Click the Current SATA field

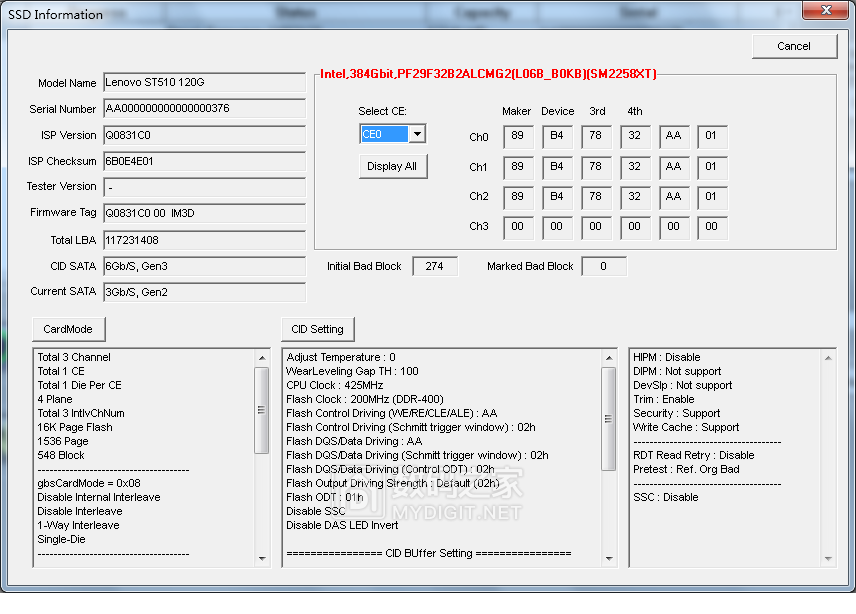click(x=204, y=292)
